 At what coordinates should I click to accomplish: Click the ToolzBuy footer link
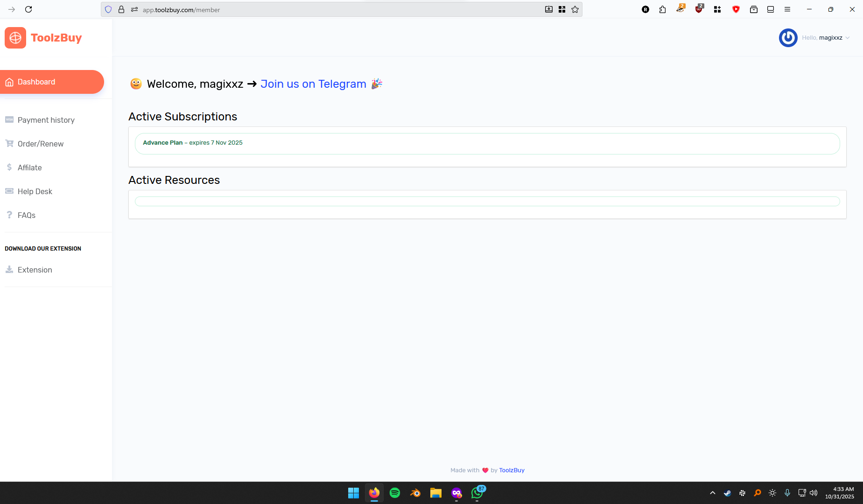click(512, 470)
